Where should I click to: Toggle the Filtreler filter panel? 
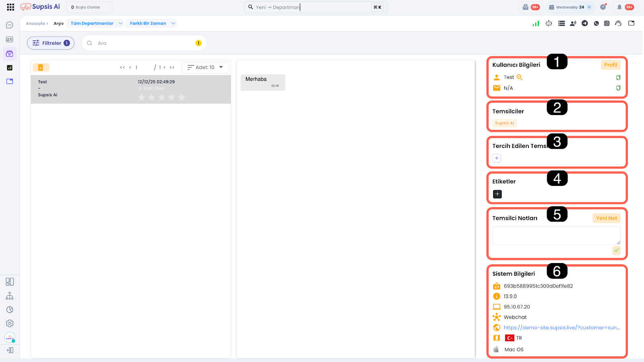pos(51,43)
